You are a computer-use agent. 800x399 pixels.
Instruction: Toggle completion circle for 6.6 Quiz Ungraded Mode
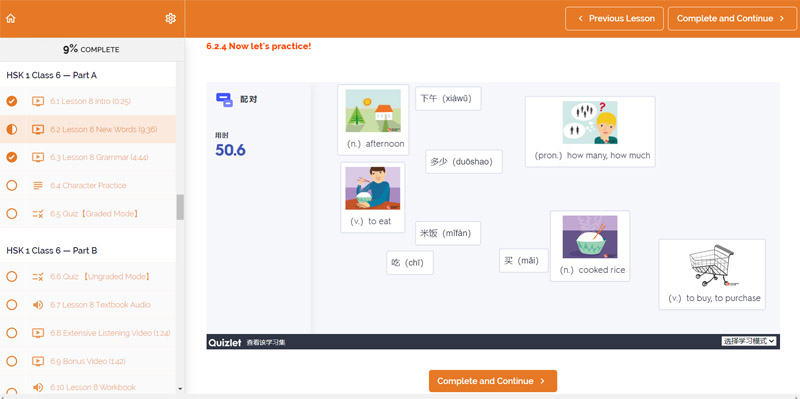pyautogui.click(x=12, y=277)
